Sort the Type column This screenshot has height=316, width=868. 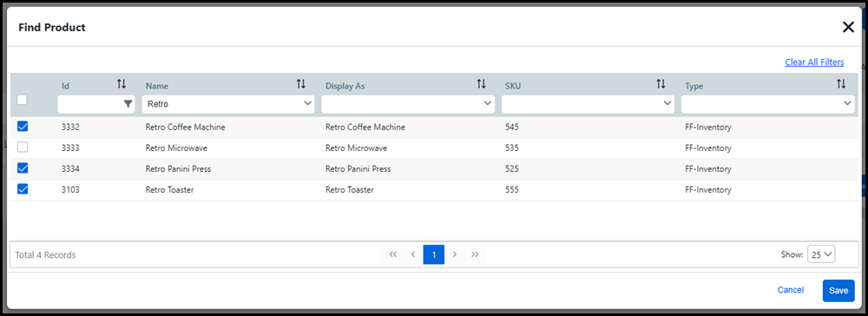pos(841,84)
